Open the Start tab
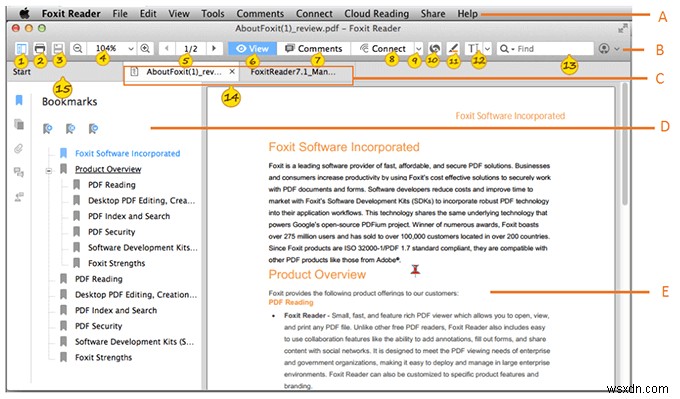 pos(21,72)
